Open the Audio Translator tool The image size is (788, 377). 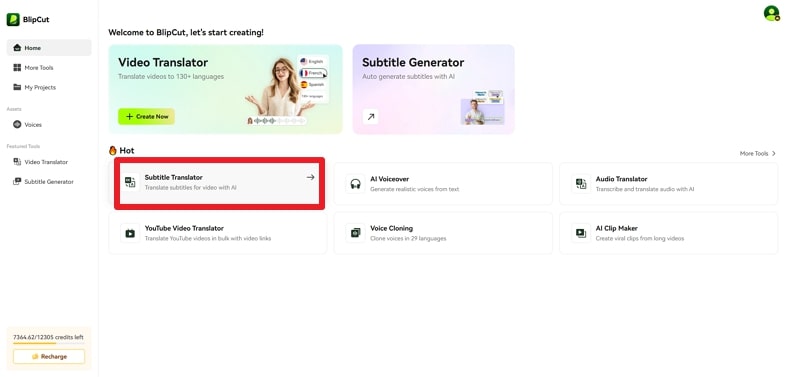pos(668,183)
